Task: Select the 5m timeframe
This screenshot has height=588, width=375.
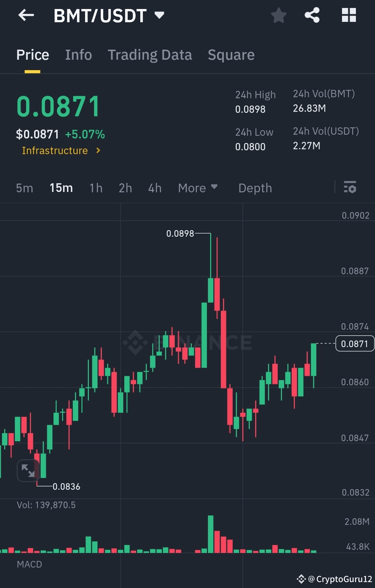Action: click(24, 188)
